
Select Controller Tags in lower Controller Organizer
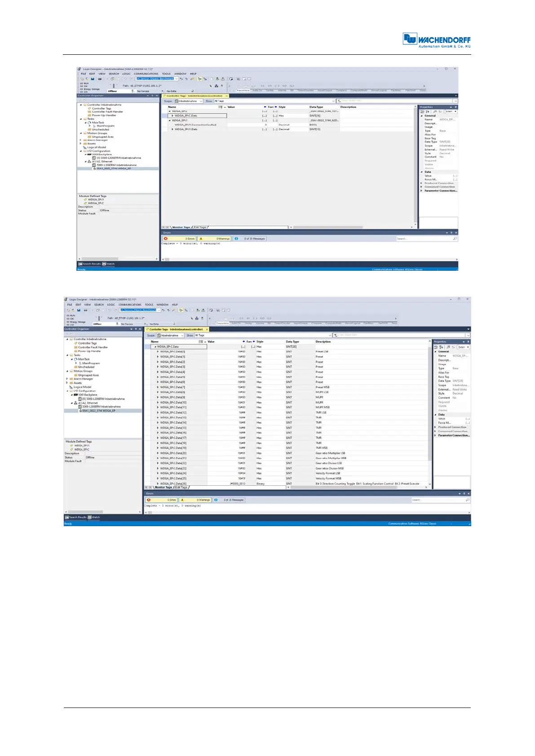(x=87, y=343)
